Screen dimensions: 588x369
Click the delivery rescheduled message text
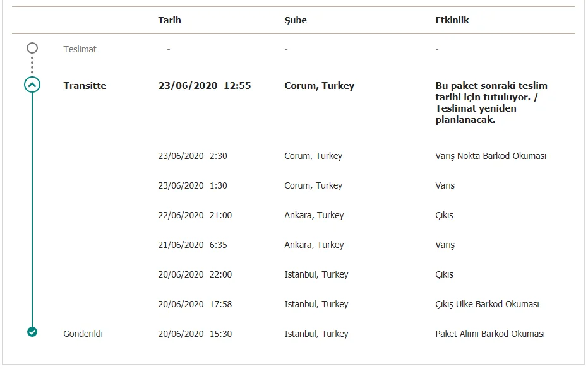491,103
